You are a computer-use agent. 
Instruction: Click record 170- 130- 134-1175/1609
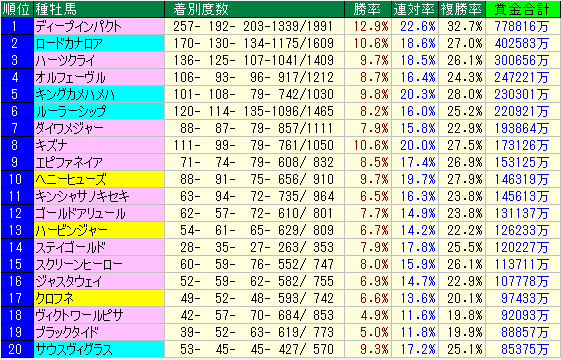pyautogui.click(x=254, y=43)
